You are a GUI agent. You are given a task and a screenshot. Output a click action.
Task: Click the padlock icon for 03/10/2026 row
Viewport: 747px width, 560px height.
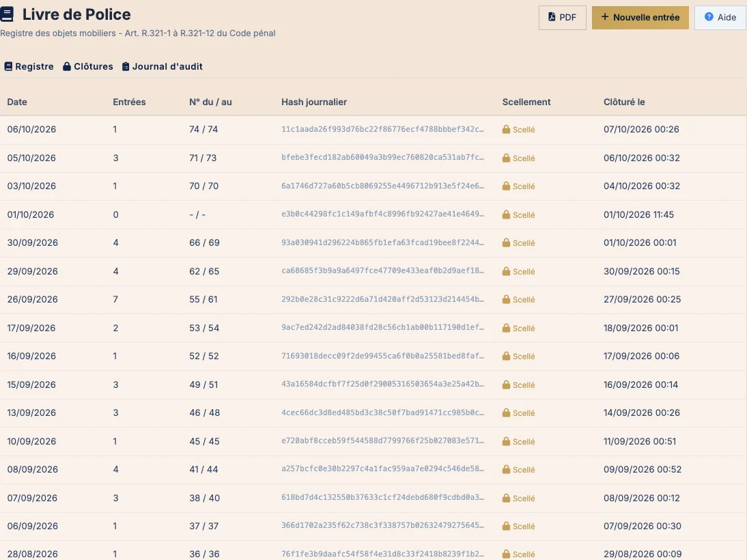506,186
